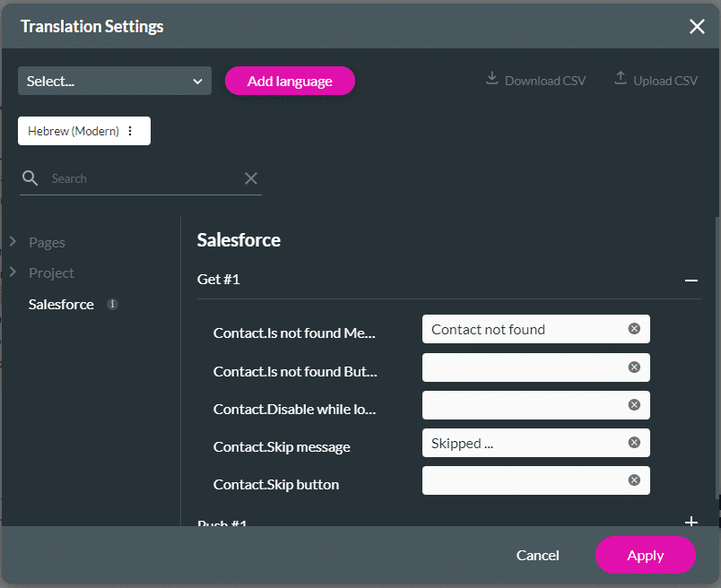Click the Add language button

click(x=289, y=80)
